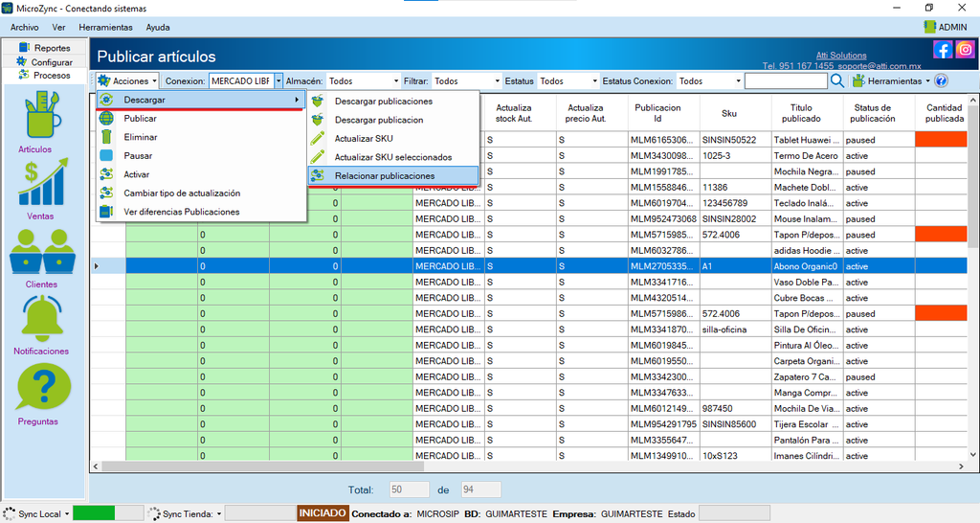Select the MLM952473068 publication cell
This screenshot has height=523, width=980.
[x=664, y=219]
